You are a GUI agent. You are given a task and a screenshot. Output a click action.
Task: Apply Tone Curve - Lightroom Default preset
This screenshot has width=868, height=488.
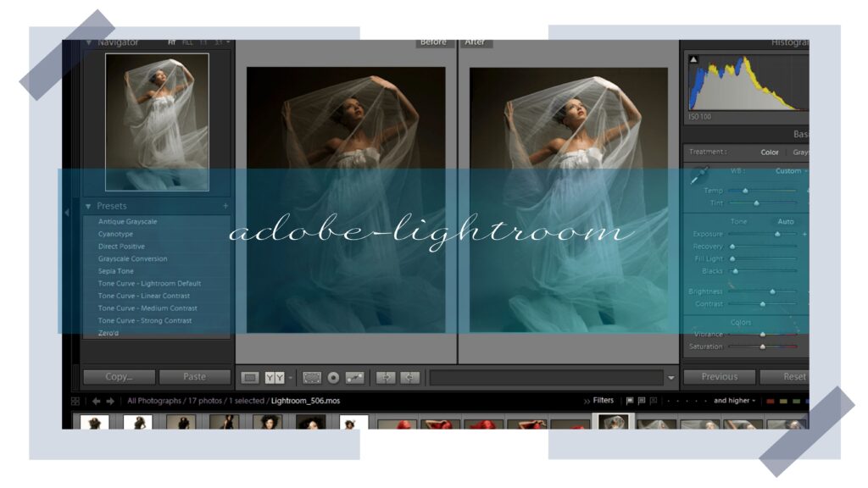[x=149, y=283]
